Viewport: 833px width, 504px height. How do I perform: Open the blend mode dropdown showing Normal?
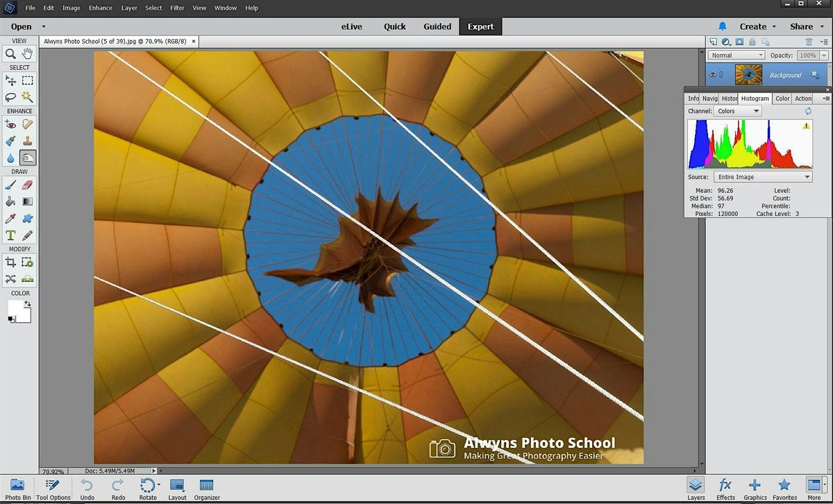tap(736, 55)
